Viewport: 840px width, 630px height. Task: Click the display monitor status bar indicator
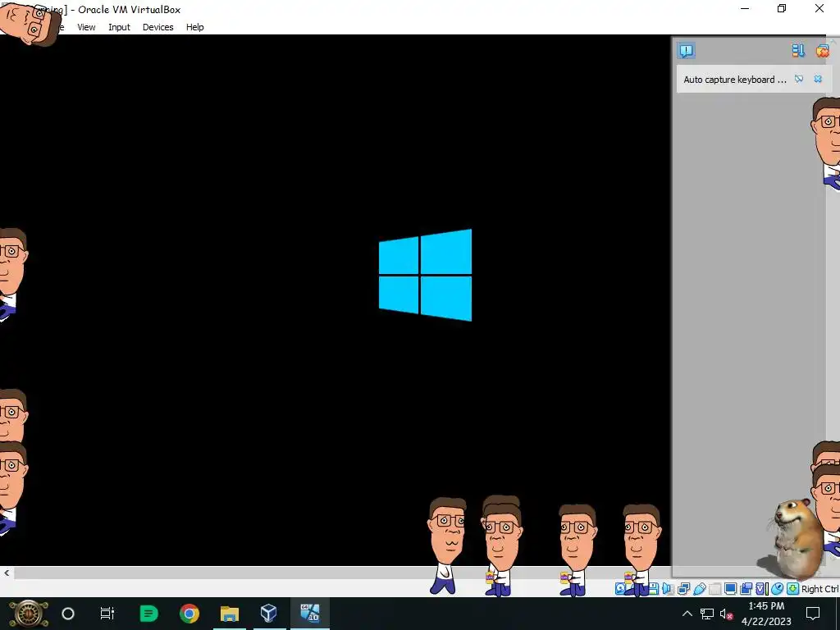point(731,589)
